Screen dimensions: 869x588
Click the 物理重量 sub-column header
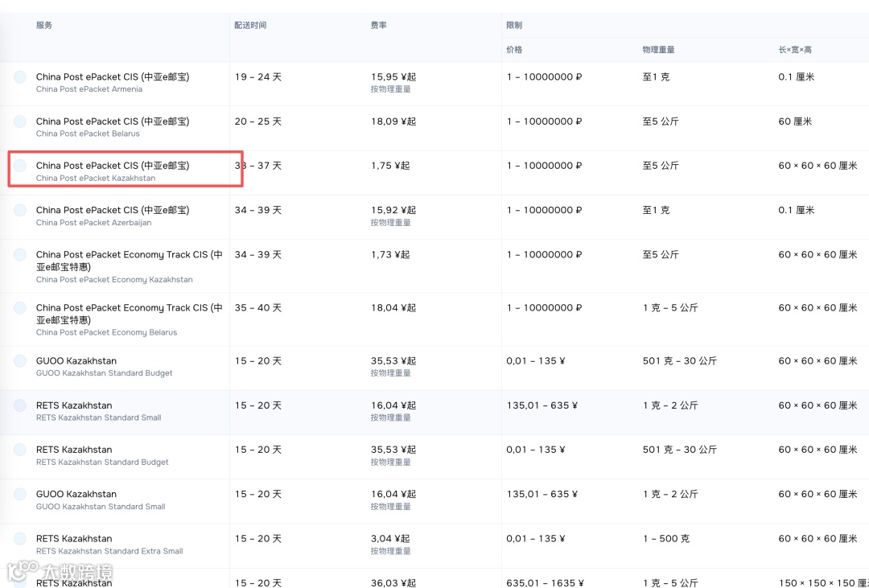pyautogui.click(x=658, y=50)
